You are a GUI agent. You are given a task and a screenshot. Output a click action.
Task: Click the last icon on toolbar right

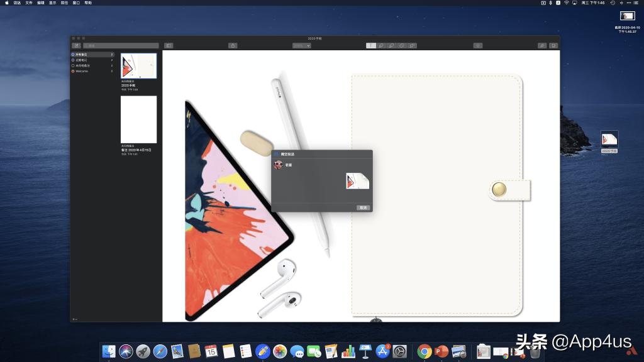click(553, 45)
